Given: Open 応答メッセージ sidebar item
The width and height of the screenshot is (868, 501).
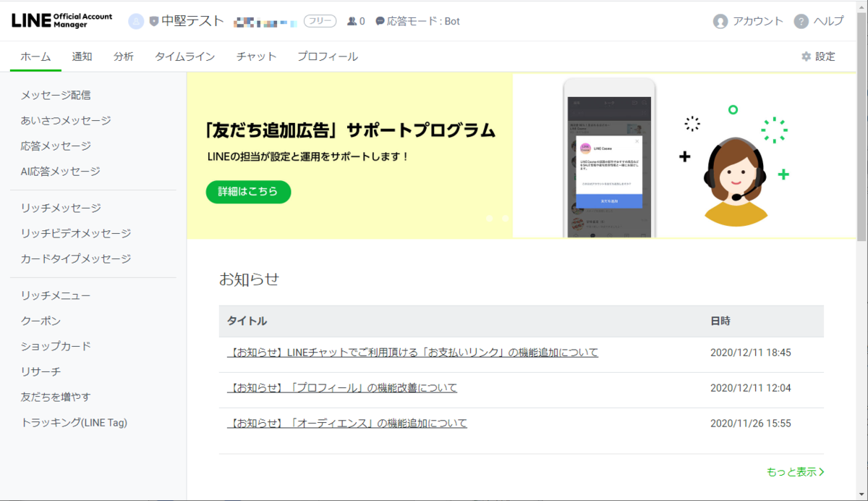Looking at the screenshot, I should pos(56,146).
